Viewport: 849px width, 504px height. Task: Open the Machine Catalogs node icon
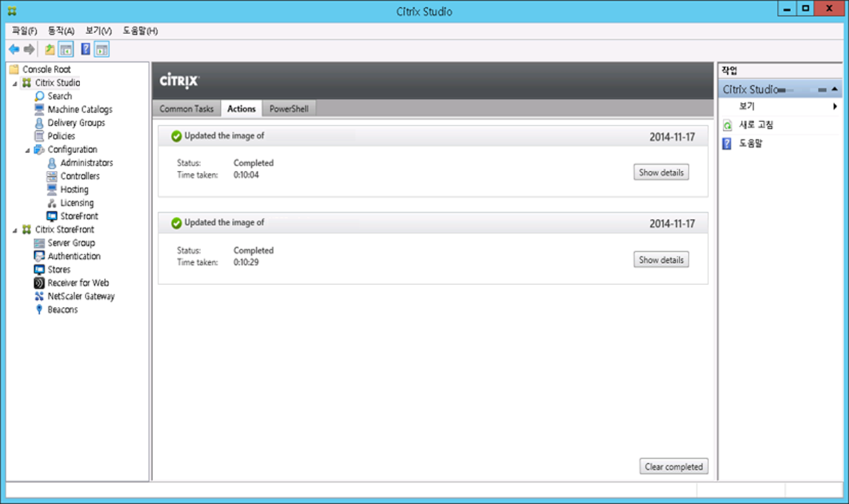[x=40, y=109]
